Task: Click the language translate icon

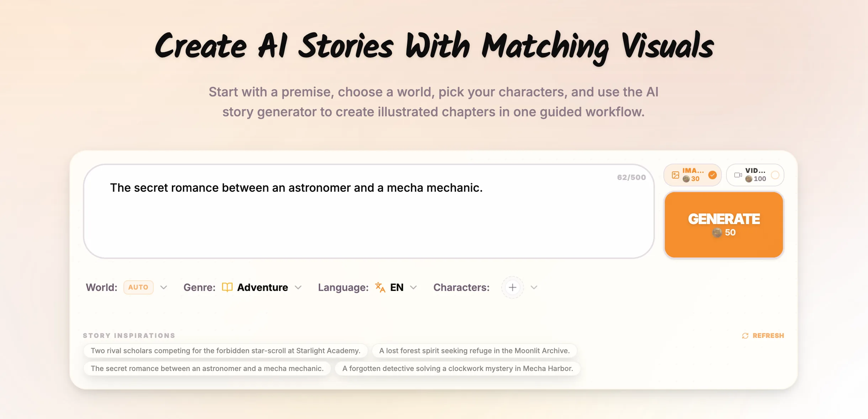Action: [380, 287]
